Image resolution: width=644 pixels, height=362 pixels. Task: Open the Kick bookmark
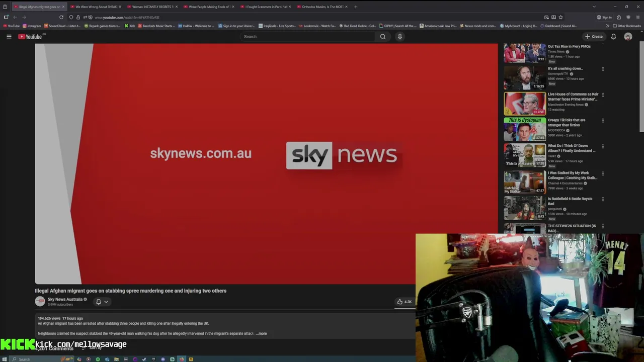click(130, 26)
